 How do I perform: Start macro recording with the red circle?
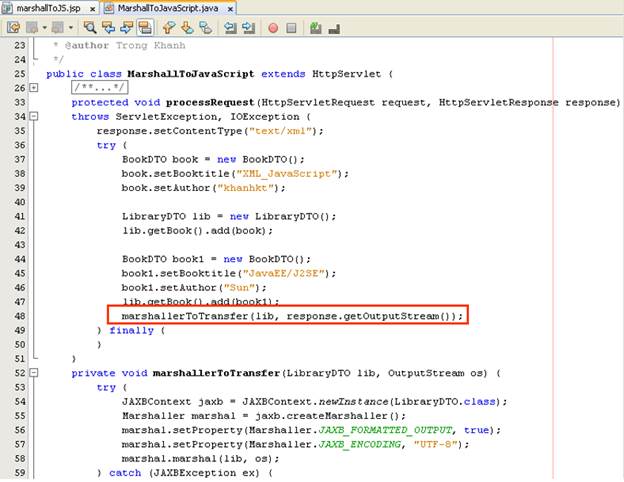click(273, 28)
